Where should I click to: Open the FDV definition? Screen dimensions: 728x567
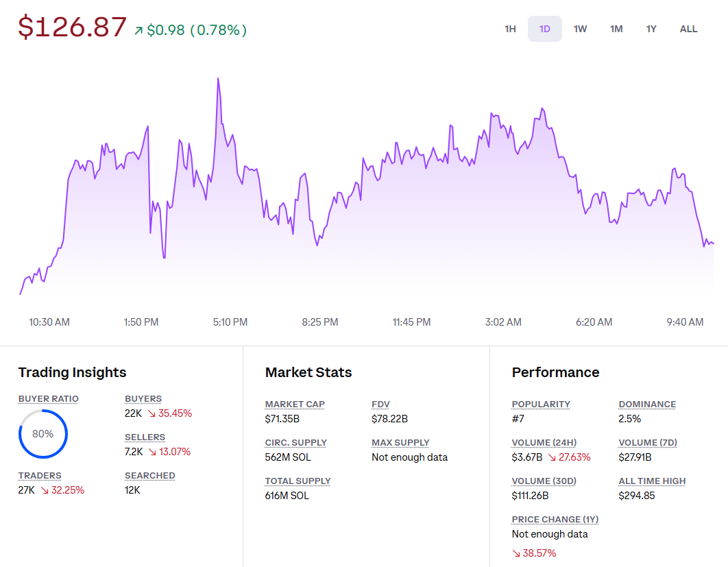click(x=380, y=404)
